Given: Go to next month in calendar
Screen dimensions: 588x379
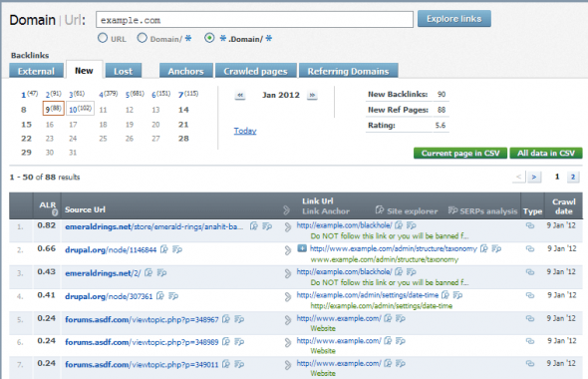Looking at the screenshot, I should [312, 96].
